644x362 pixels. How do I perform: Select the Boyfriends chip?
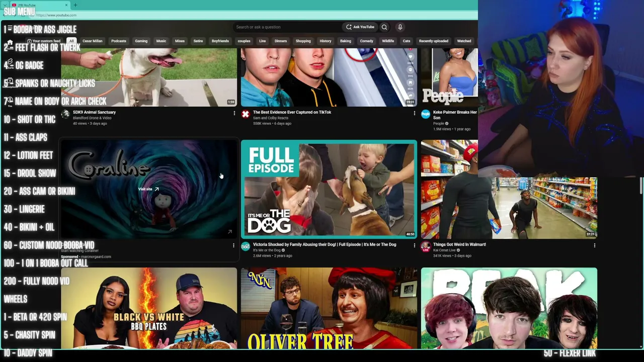220,41
